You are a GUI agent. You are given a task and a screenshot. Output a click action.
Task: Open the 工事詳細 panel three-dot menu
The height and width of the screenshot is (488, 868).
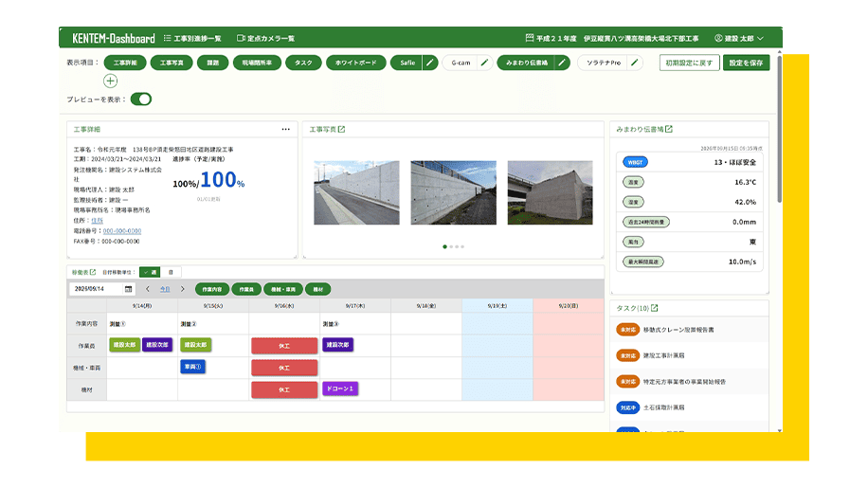(x=285, y=129)
